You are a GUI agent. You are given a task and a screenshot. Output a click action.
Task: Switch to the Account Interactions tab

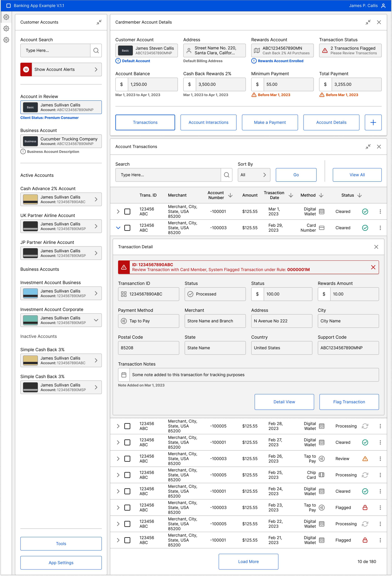tap(208, 122)
